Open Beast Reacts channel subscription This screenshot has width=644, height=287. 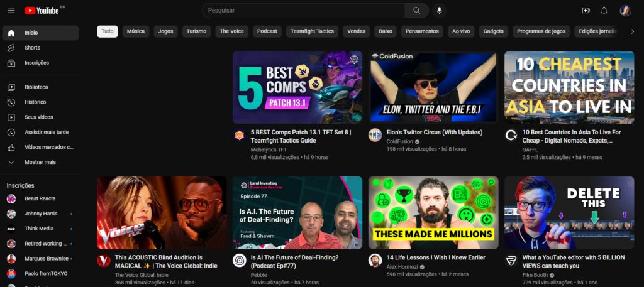[41, 198]
